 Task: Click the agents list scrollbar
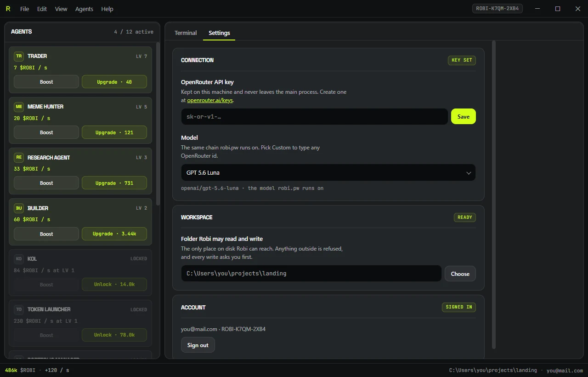[x=158, y=124]
